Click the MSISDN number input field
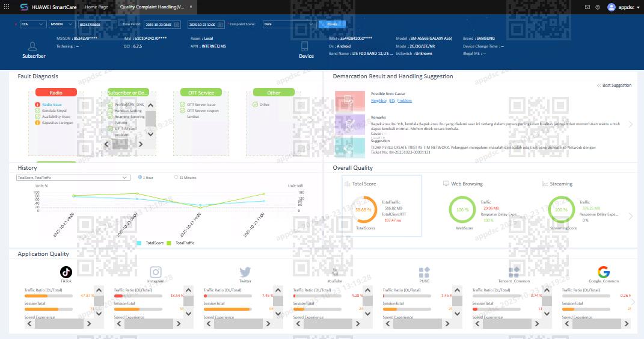644x339 pixels. tap(97, 24)
